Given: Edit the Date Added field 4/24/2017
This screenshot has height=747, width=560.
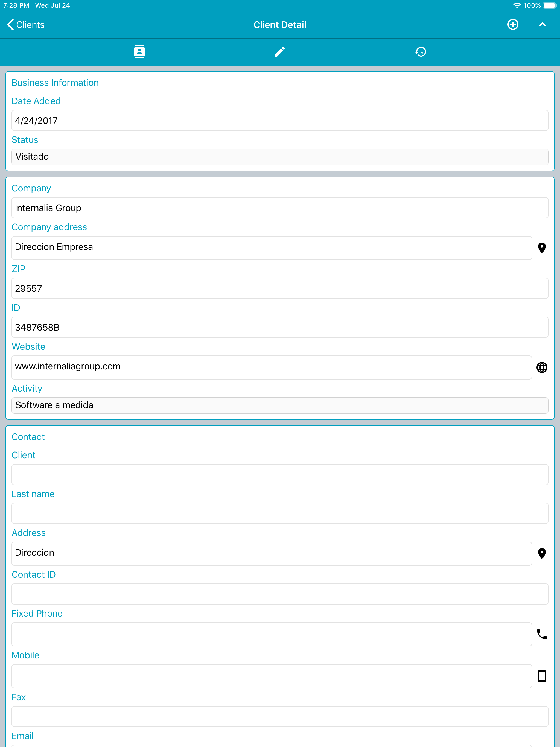Looking at the screenshot, I should (x=280, y=121).
